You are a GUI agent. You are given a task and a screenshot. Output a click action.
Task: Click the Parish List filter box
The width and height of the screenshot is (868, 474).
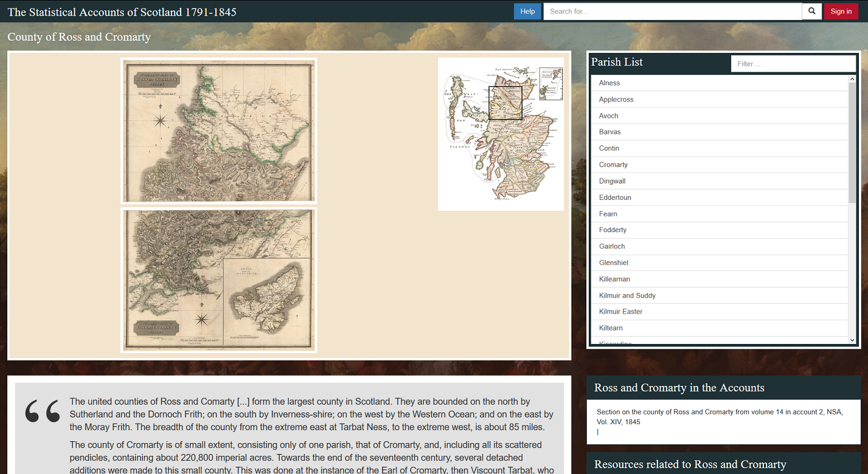tap(793, 63)
